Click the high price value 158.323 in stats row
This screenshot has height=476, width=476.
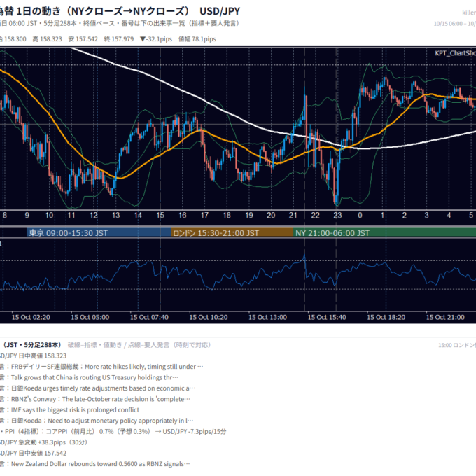pyautogui.click(x=47, y=39)
